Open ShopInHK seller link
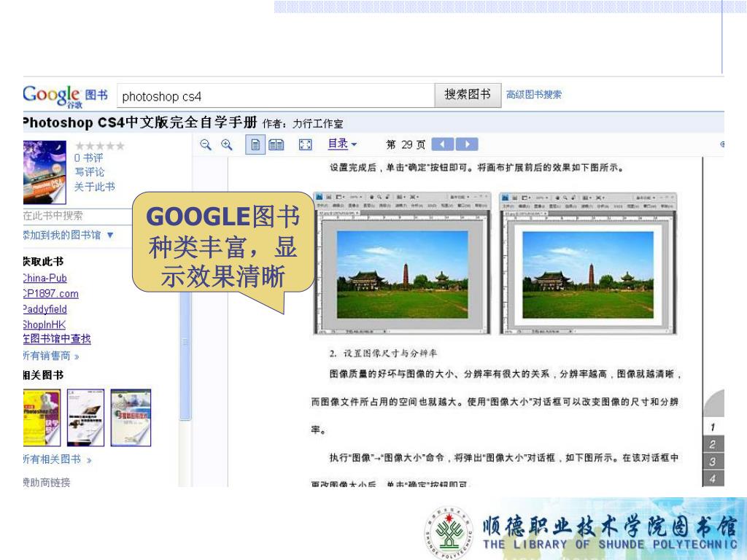 44,324
